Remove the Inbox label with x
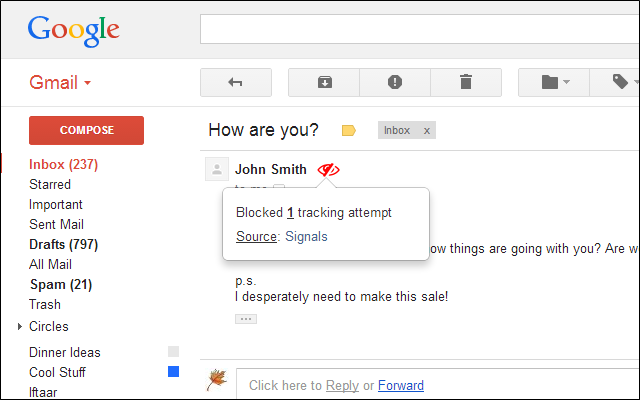The height and width of the screenshot is (400, 640). [427, 131]
